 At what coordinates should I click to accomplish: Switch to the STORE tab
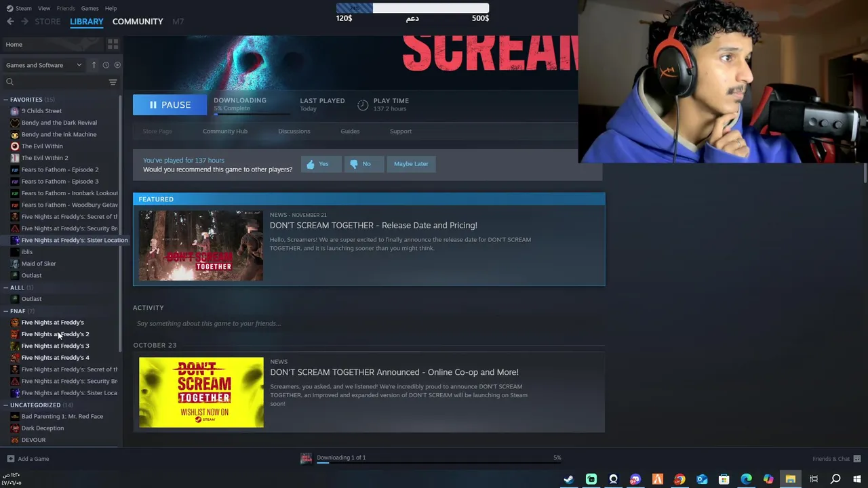point(47,22)
